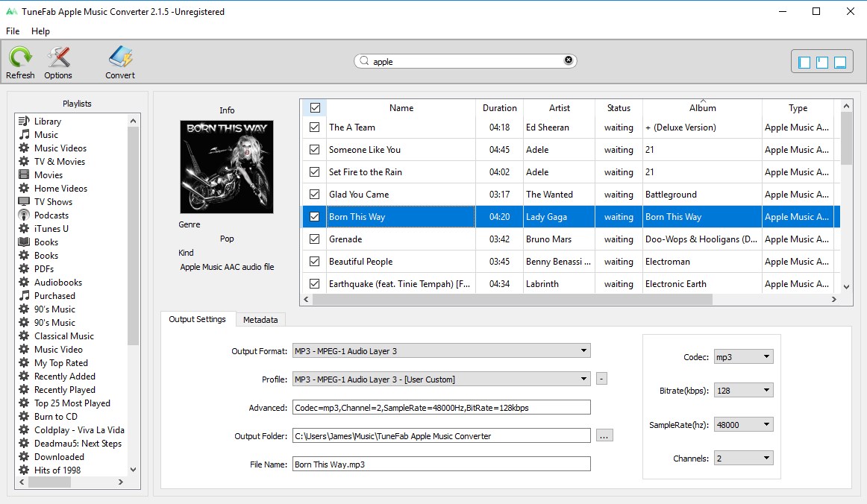
Task: Sort tracks by the Name column header
Action: pos(401,108)
